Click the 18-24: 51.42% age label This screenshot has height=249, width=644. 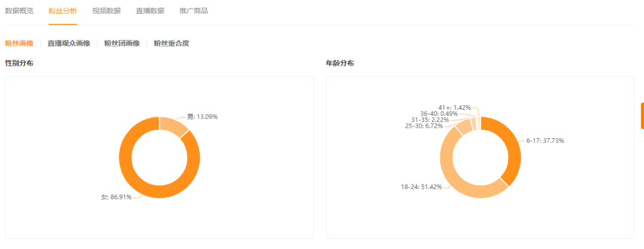[x=422, y=187]
